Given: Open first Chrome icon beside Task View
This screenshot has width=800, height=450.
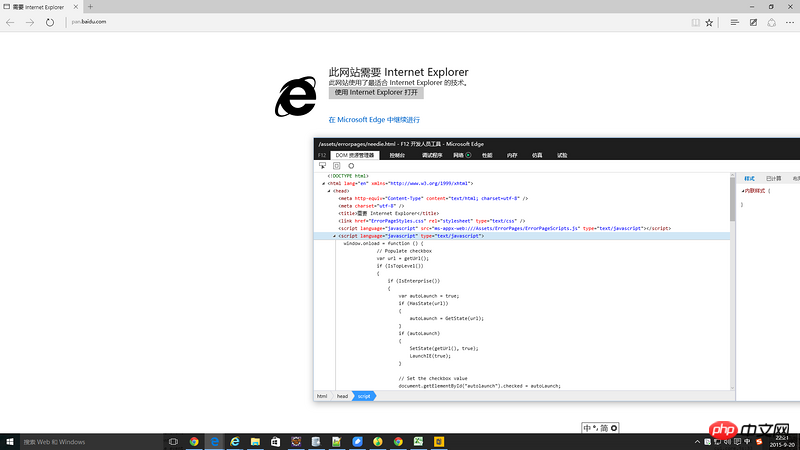Looking at the screenshot, I should pyautogui.click(x=194, y=442).
